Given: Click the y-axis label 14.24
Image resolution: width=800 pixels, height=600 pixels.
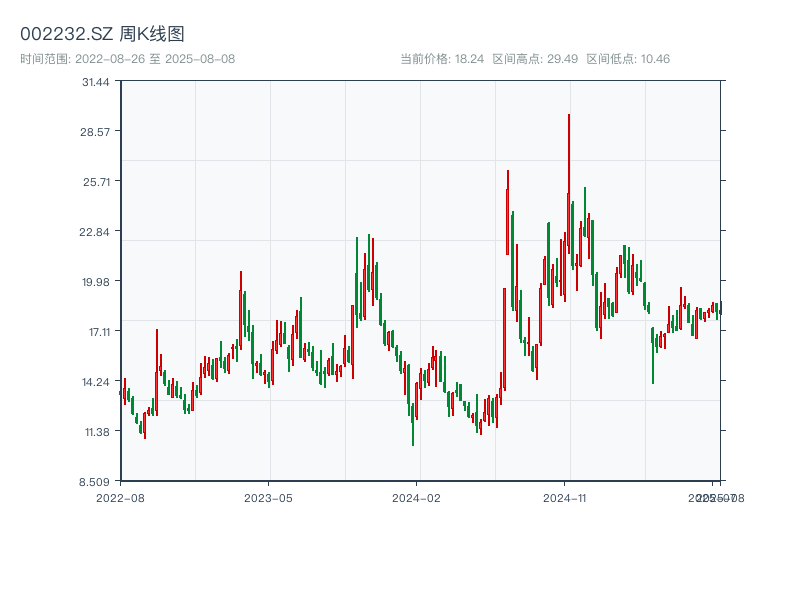Looking at the screenshot, I should (96, 382).
